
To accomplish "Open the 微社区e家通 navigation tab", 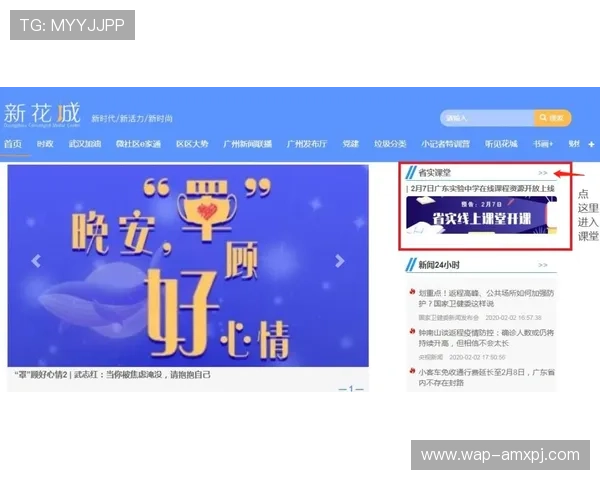I will (138, 144).
